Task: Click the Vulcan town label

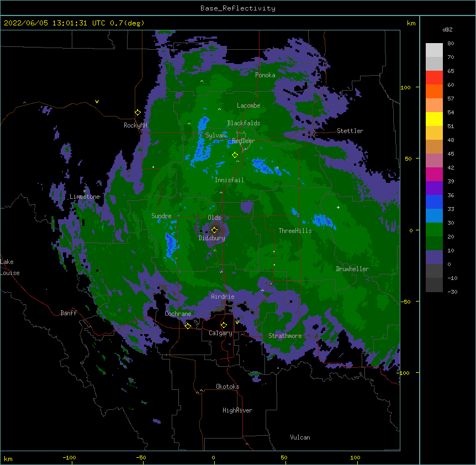Action: [300, 437]
